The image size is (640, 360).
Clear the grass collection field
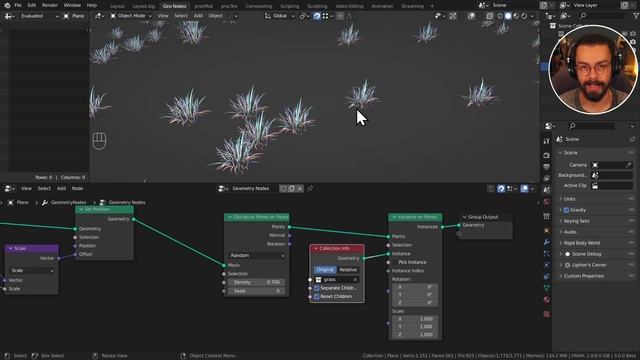(355, 280)
